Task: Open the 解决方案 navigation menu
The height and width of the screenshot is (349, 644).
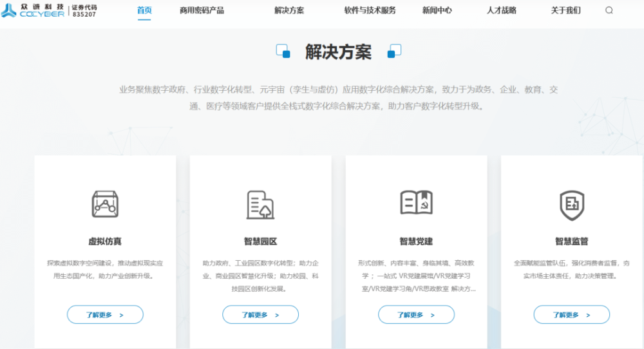Action: (x=289, y=10)
